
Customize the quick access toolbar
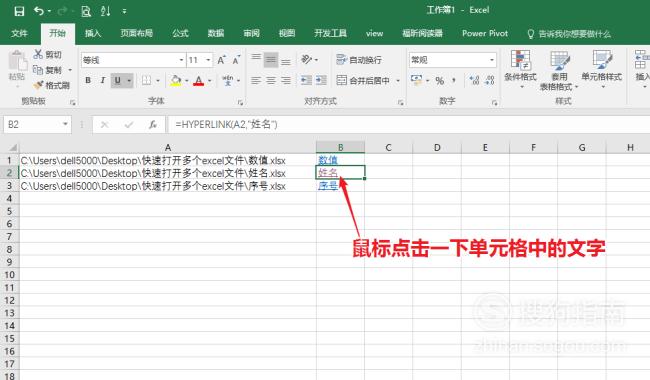coord(124,12)
